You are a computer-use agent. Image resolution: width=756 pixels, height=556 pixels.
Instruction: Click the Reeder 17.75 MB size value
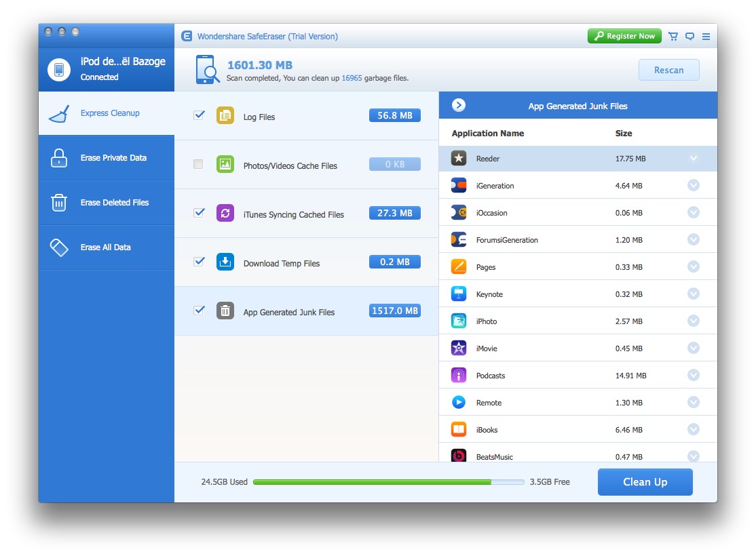pyautogui.click(x=630, y=159)
